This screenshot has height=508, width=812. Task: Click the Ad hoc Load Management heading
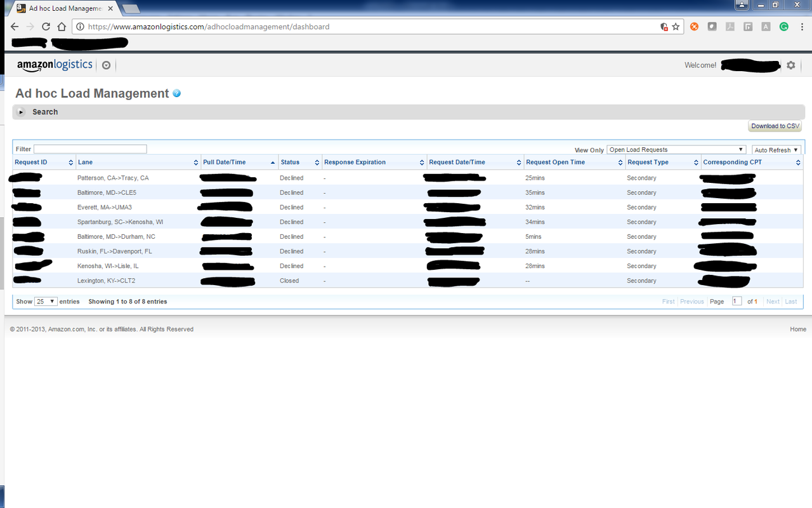[x=92, y=93]
